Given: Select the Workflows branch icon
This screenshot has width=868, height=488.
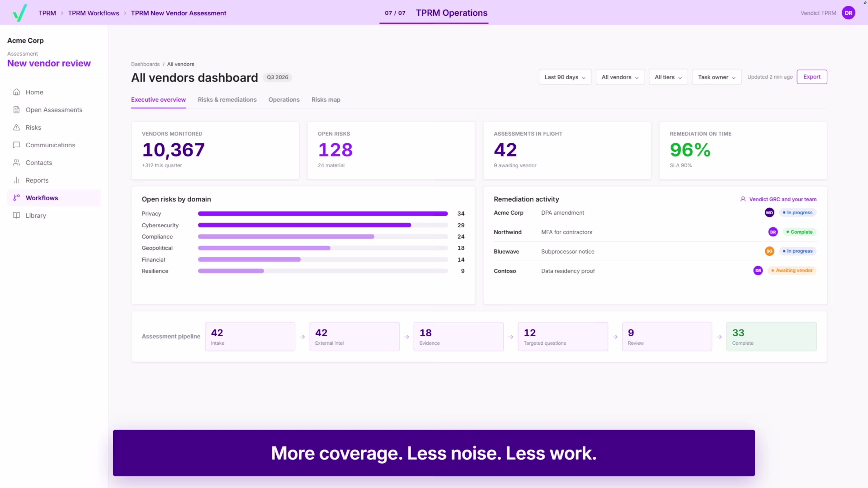Looking at the screenshot, I should point(17,198).
